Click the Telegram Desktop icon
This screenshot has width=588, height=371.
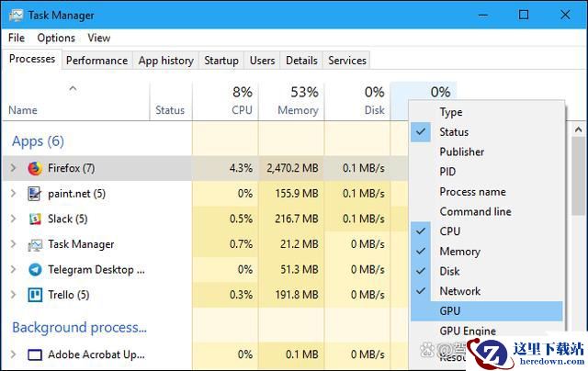coord(35,269)
